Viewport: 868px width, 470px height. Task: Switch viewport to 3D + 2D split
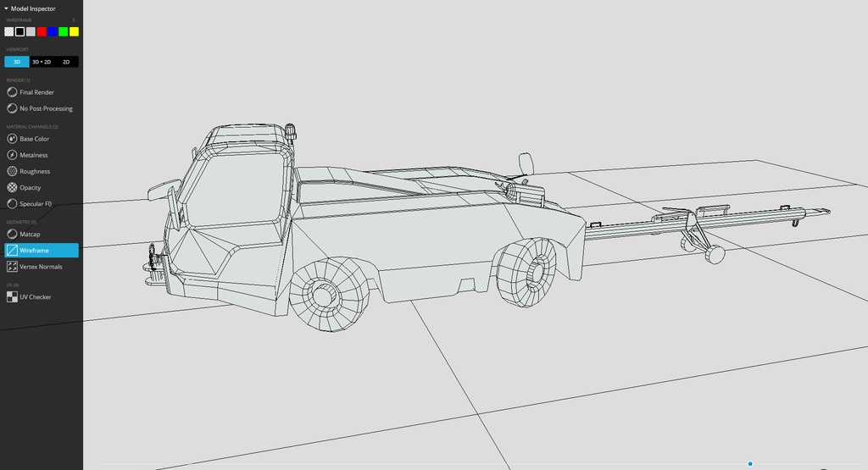click(42, 62)
